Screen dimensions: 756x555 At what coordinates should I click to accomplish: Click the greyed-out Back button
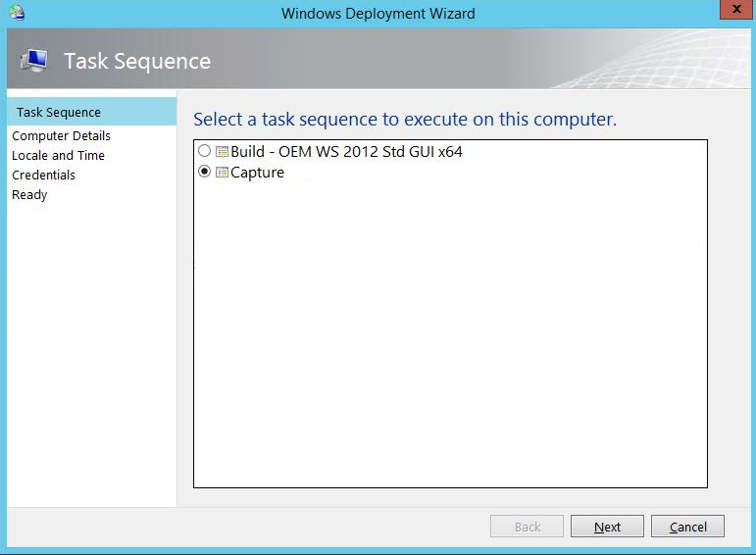click(528, 527)
